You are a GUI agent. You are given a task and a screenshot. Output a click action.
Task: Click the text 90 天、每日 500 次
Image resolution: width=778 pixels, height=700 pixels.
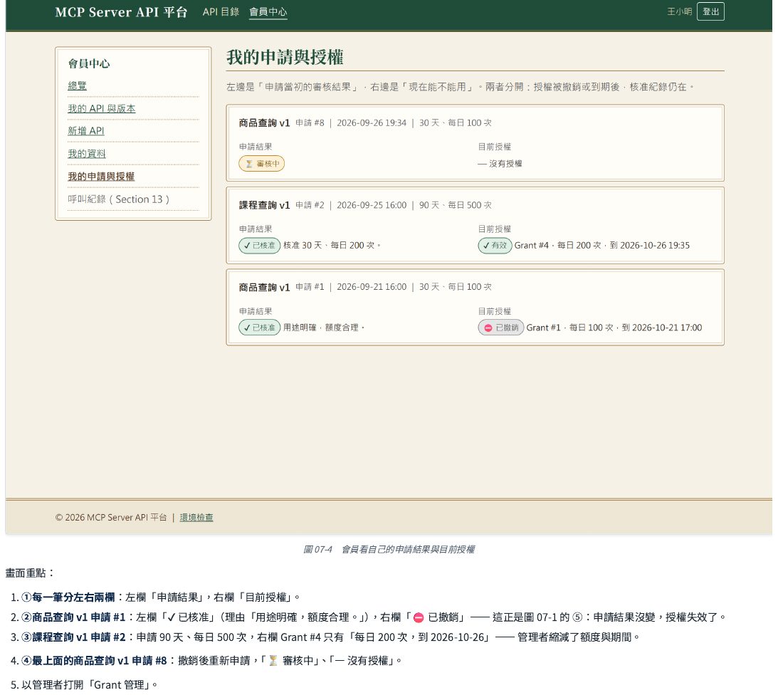[455, 205]
